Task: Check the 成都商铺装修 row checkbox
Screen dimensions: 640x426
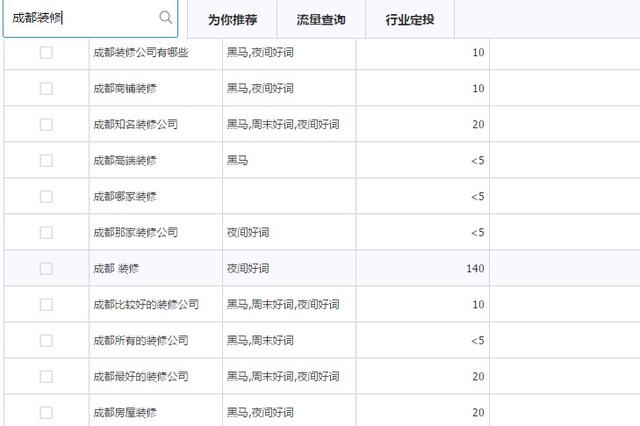Action: 46,89
